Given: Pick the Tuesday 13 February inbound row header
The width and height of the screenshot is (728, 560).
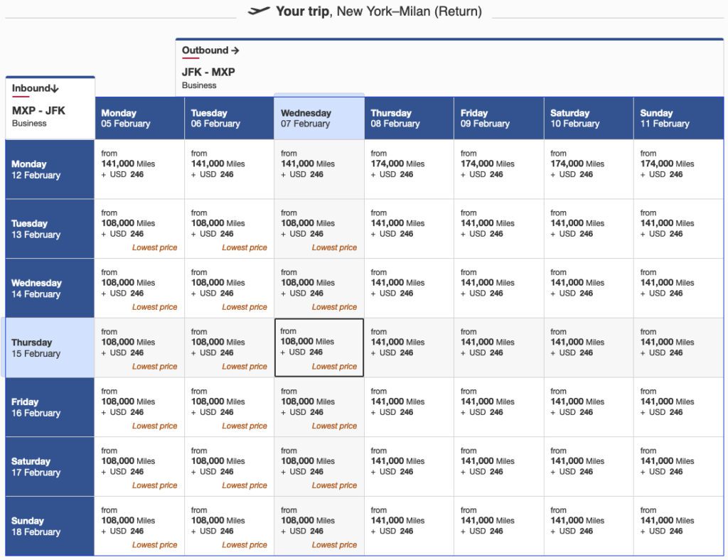Looking at the screenshot, I should [50, 229].
